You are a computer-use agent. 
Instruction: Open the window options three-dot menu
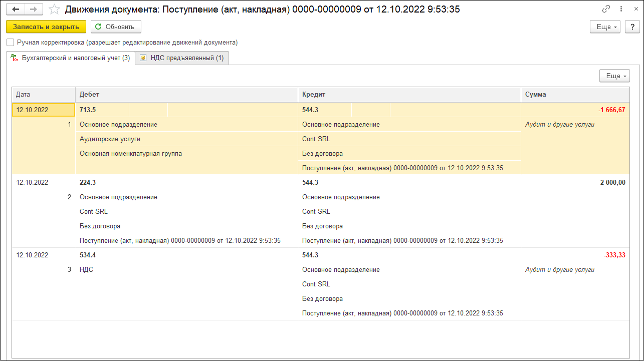point(619,10)
